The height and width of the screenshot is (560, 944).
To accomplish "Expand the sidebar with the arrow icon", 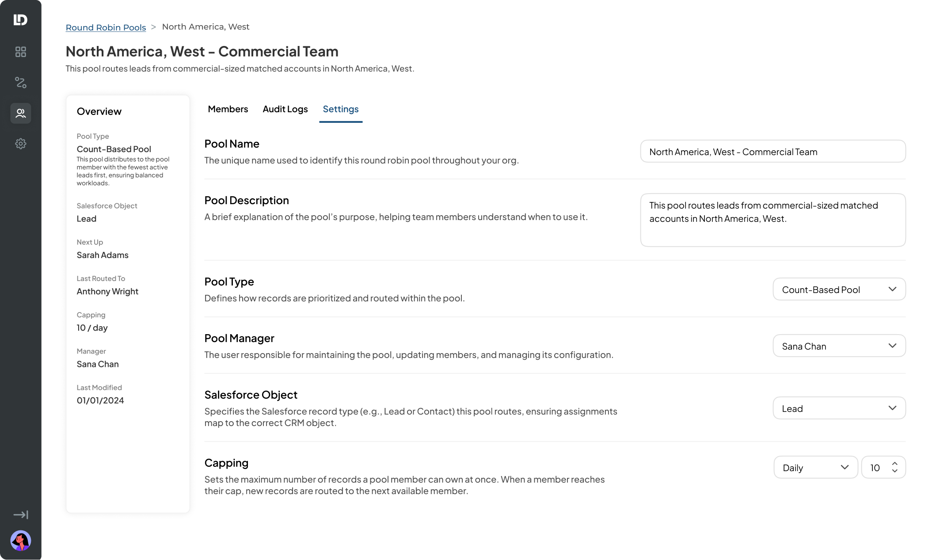I will click(20, 515).
